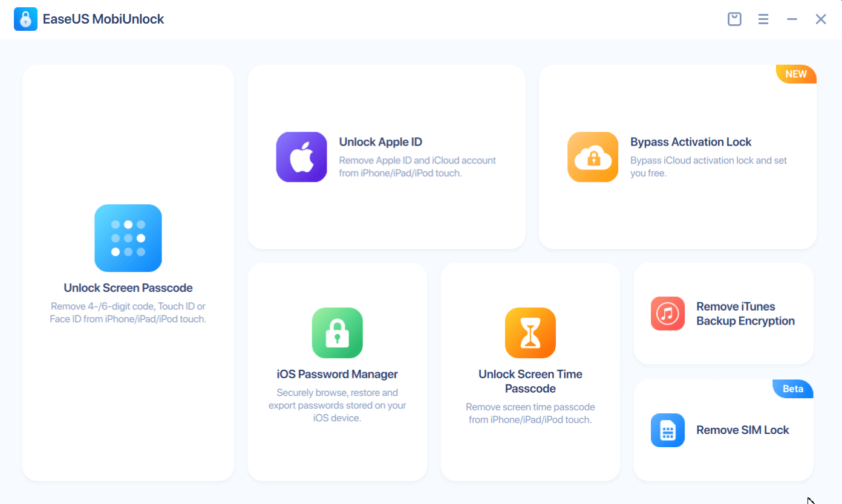Open iOS Password Manager title
Screen dimensions: 842x504
(x=338, y=374)
